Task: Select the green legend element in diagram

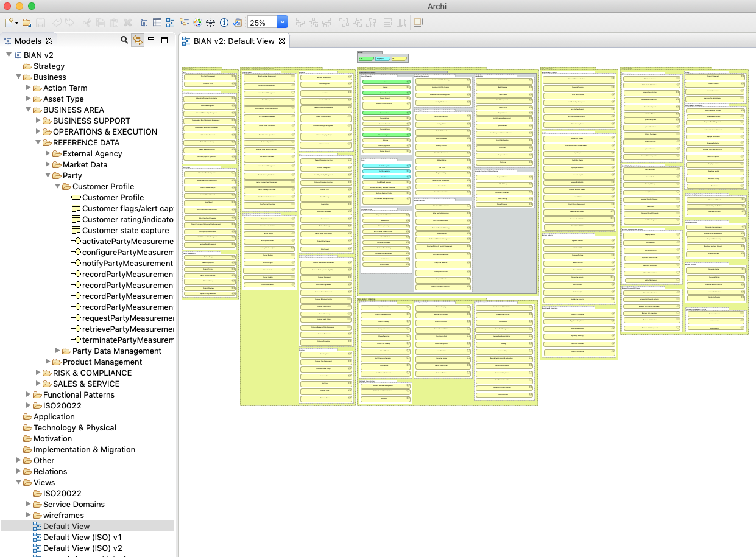Action: [x=366, y=58]
